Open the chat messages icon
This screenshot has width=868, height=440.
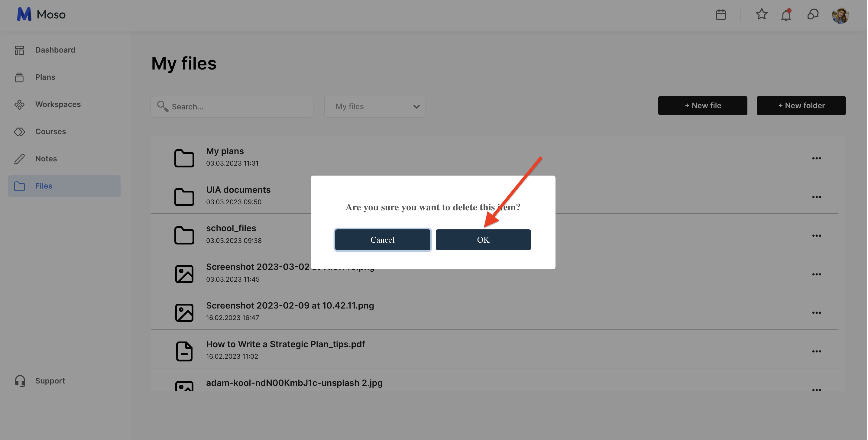[x=812, y=15]
